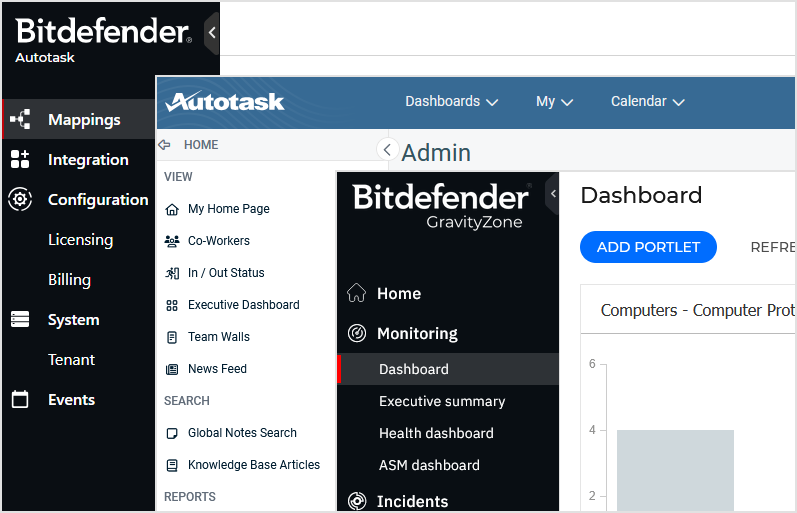Open Knowledge Base Articles link
The width and height of the screenshot is (797, 513).
pos(254,465)
